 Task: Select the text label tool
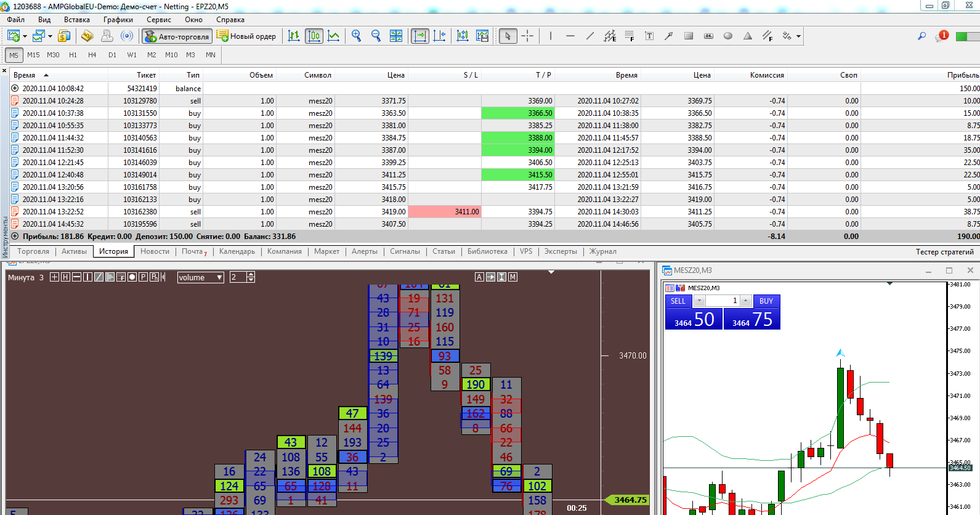[x=649, y=36]
